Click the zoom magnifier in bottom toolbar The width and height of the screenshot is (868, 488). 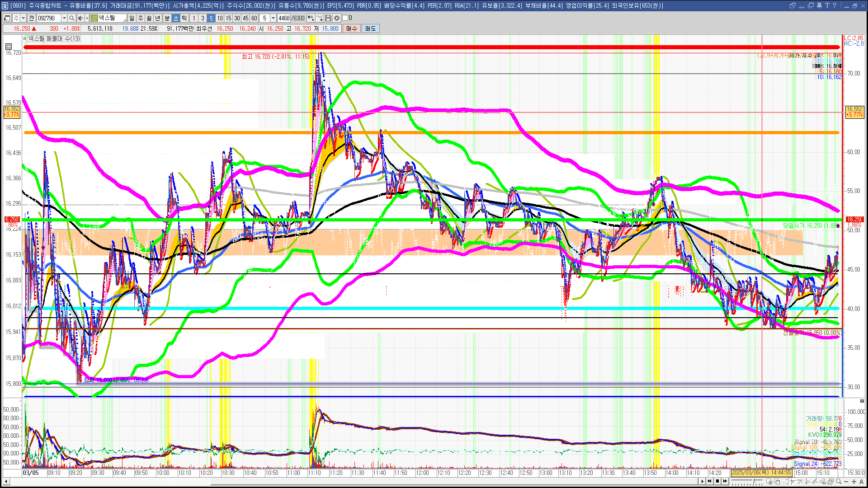tap(838, 481)
